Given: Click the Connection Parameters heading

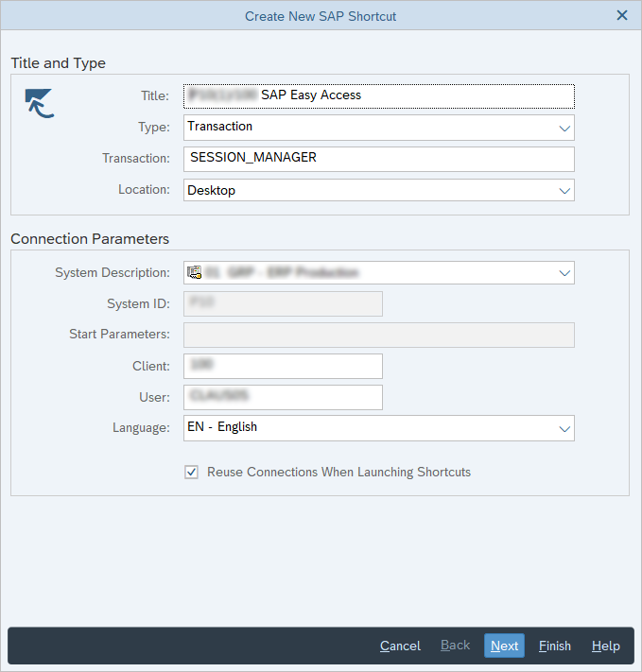Looking at the screenshot, I should [x=90, y=239].
